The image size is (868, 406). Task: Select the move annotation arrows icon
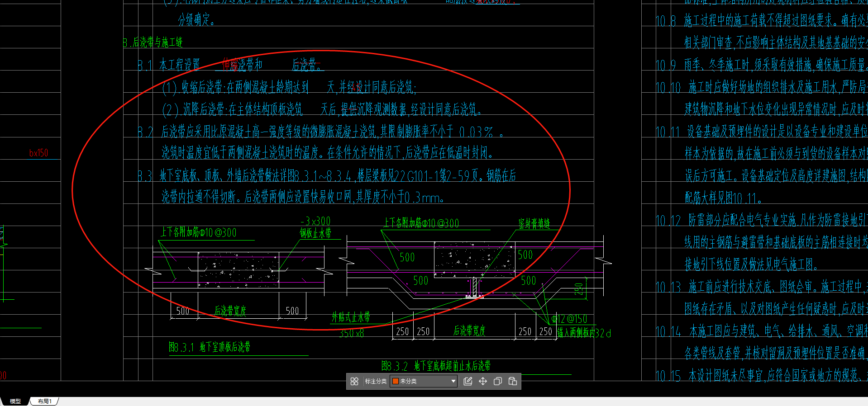pos(483,381)
